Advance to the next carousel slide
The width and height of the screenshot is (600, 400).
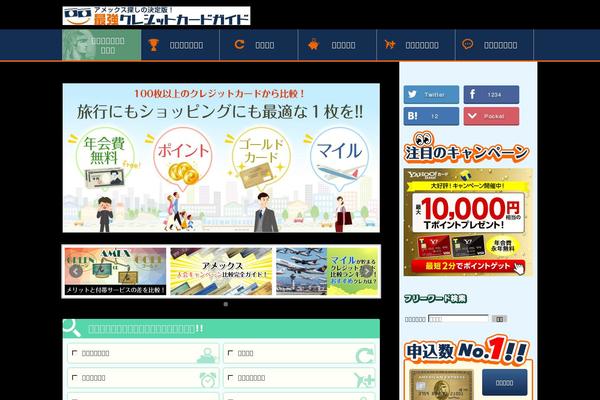(x=367, y=271)
